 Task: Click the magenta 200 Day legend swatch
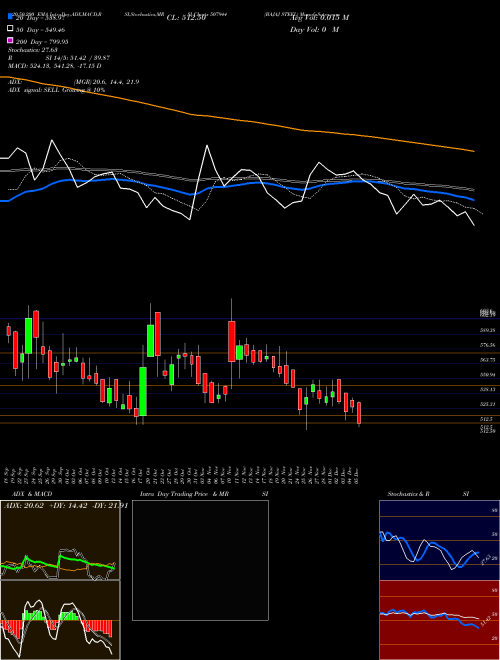(10, 40)
